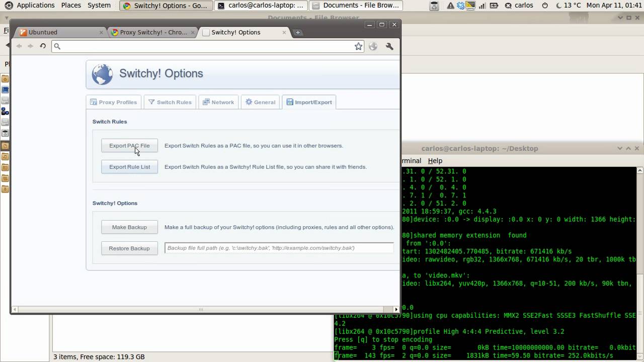
Task: Click the first tray icon left of the warning triangle
Action: 434,6
